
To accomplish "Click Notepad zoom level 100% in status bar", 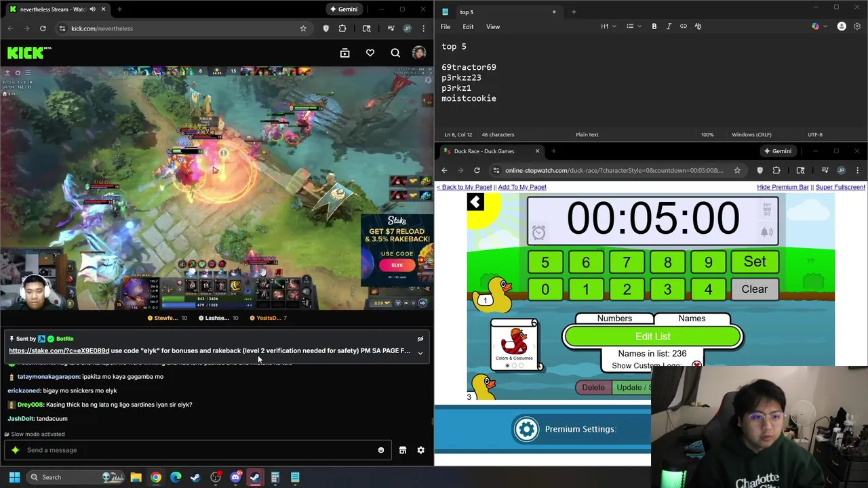I will [707, 135].
